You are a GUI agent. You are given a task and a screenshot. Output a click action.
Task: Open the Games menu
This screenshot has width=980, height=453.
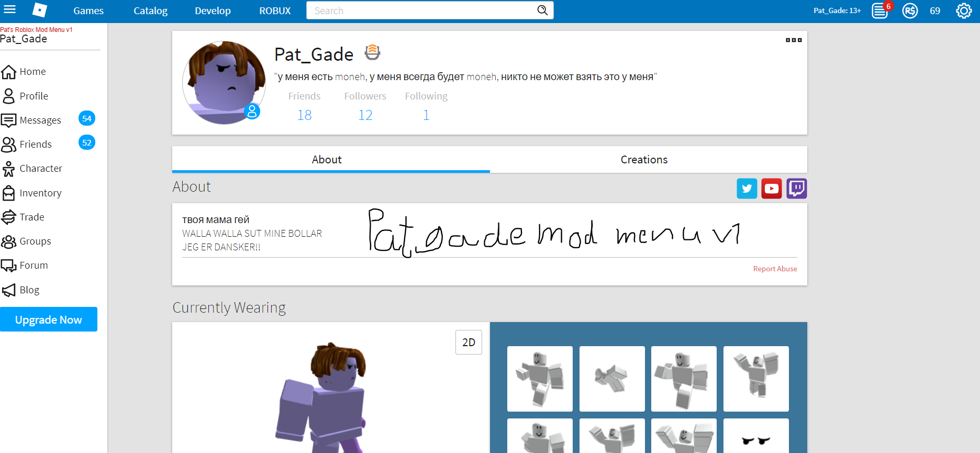pyautogui.click(x=88, y=11)
